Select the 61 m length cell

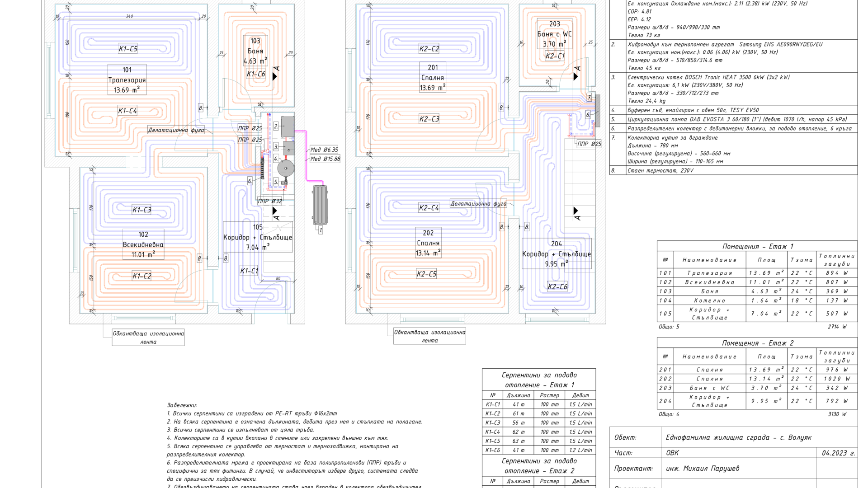pos(519,413)
